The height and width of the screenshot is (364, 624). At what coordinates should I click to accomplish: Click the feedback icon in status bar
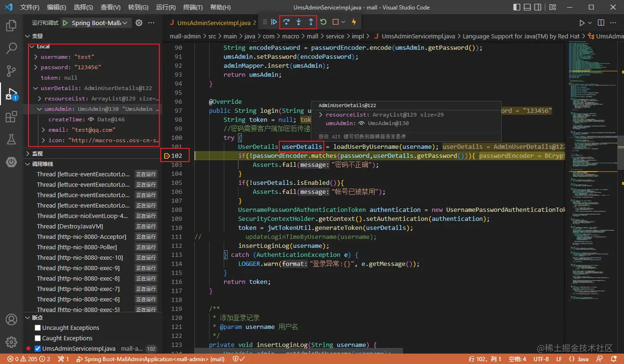click(601, 359)
